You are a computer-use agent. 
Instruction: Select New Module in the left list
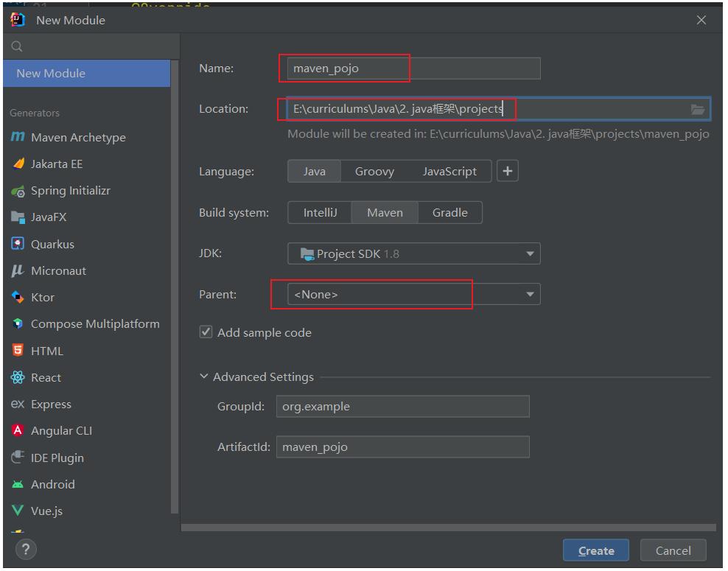click(x=86, y=74)
